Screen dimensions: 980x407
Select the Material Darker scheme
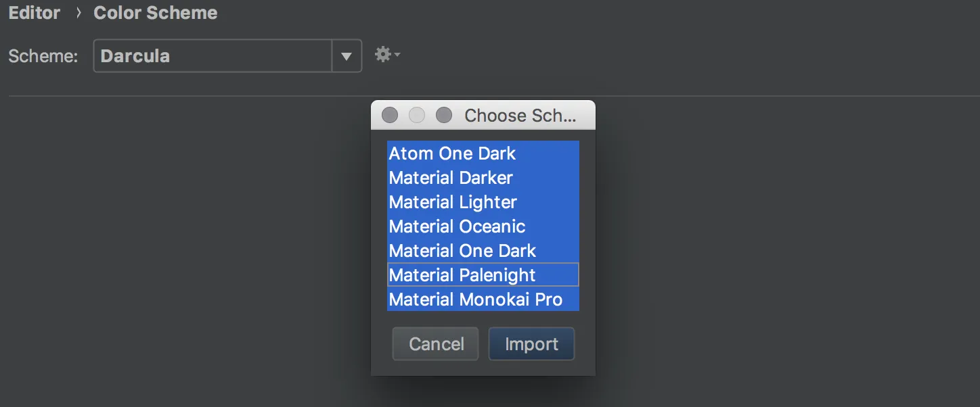pyautogui.click(x=451, y=178)
